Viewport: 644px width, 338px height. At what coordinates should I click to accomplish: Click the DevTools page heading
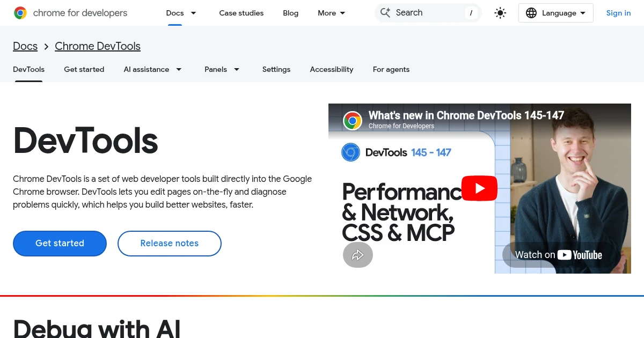pyautogui.click(x=86, y=141)
